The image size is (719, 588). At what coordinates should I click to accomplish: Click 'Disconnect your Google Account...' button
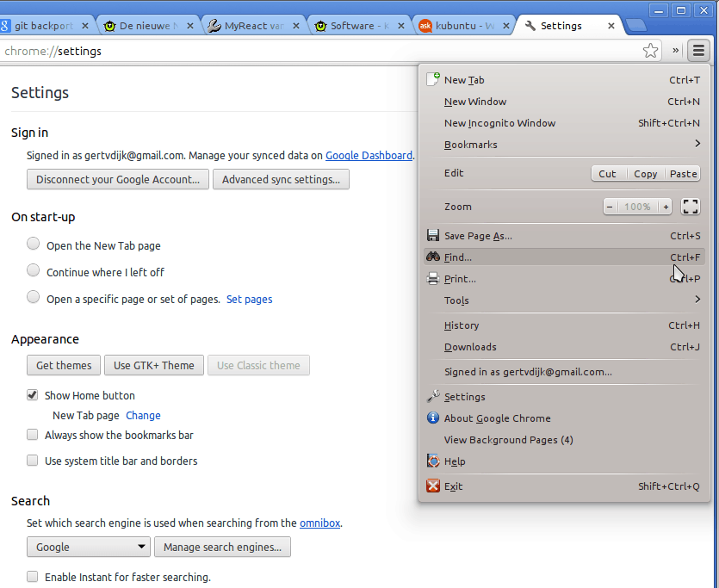click(x=118, y=179)
